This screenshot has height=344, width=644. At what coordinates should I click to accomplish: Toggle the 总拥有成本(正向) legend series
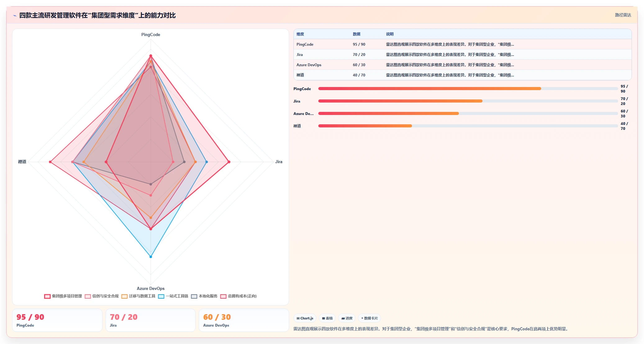click(238, 296)
